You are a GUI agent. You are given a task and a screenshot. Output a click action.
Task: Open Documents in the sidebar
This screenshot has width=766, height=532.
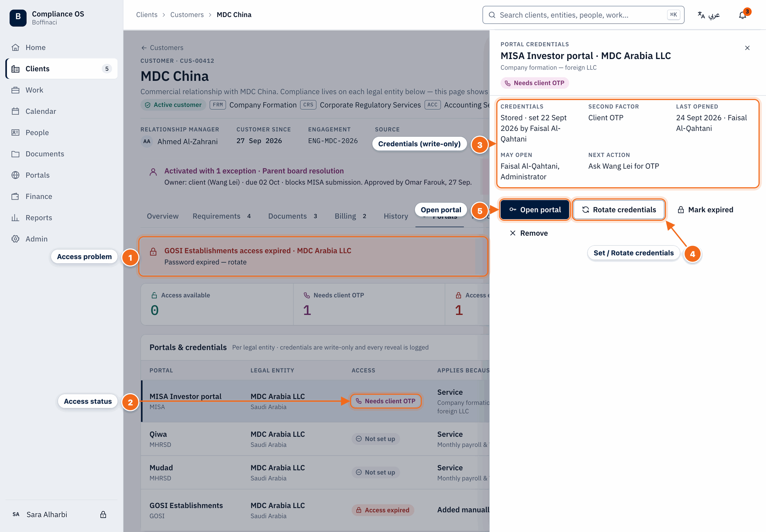coord(61,154)
